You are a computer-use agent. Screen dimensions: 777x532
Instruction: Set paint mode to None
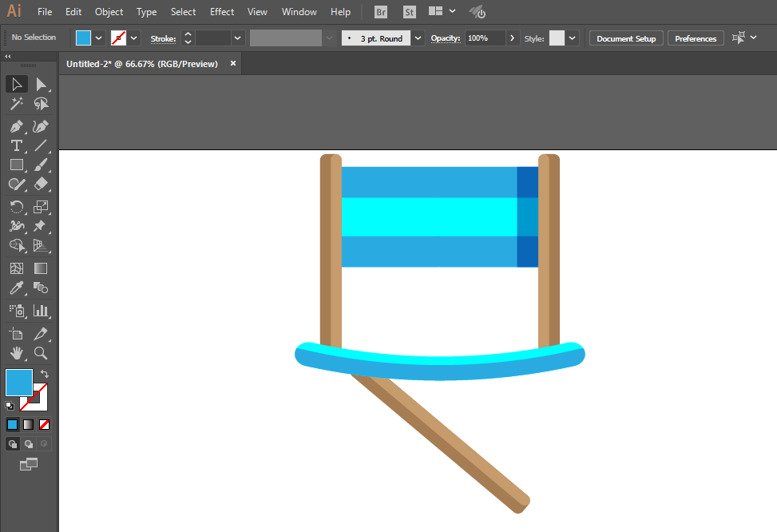pos(44,424)
